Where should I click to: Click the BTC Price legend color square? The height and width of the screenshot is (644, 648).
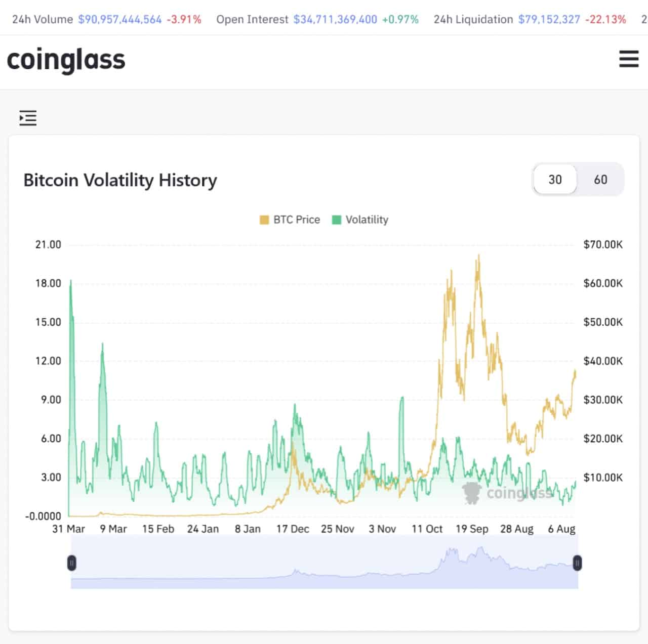(x=263, y=220)
